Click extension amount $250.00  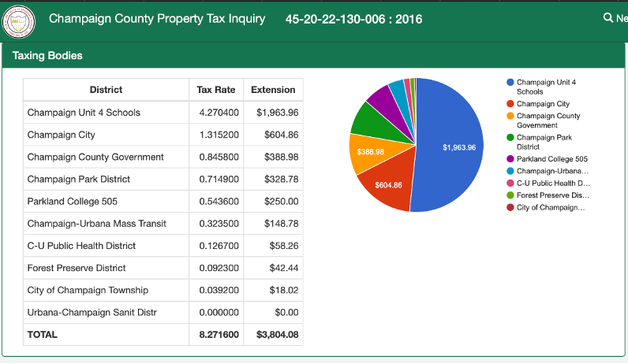click(281, 202)
